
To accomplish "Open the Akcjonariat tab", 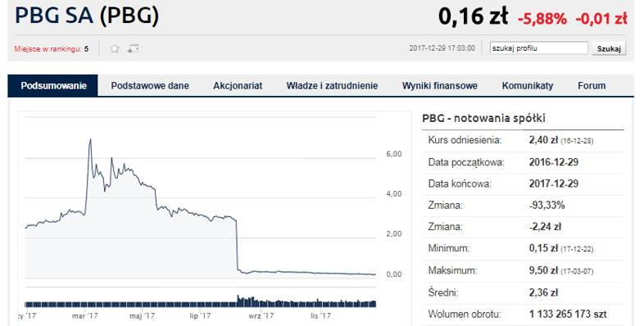I will (x=238, y=86).
